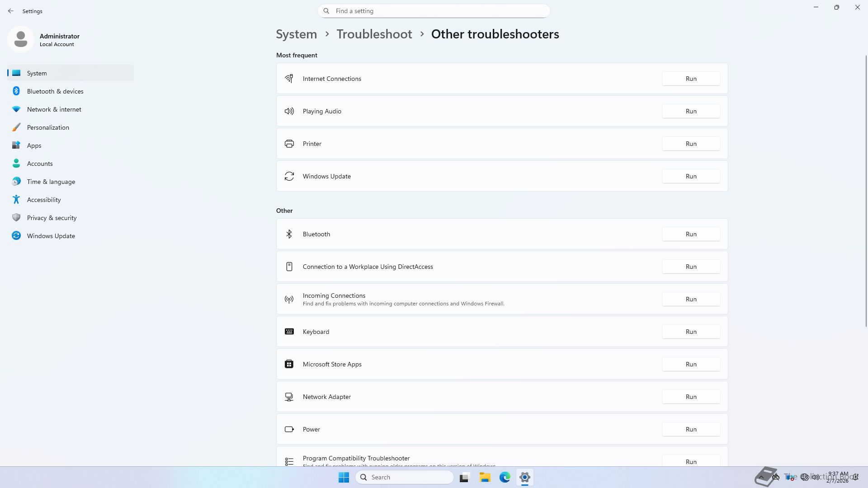The width and height of the screenshot is (868, 488).
Task: Click the Find a setting search box
Action: [x=434, y=11]
